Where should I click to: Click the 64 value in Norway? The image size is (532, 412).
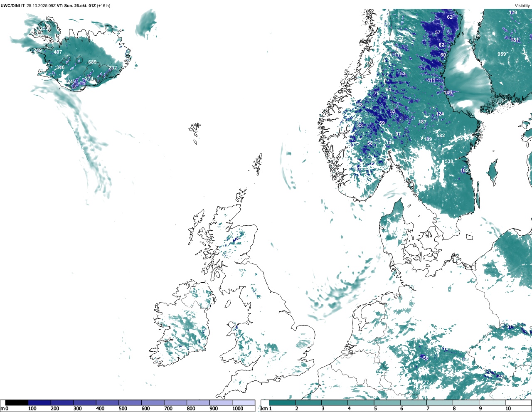point(388,89)
